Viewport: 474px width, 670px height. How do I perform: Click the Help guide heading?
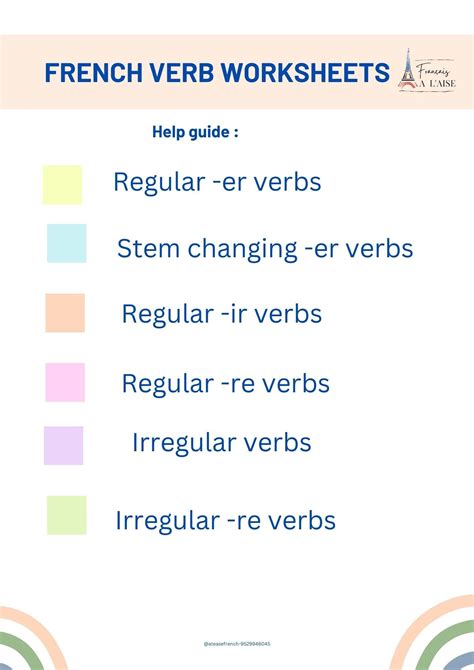click(x=195, y=132)
